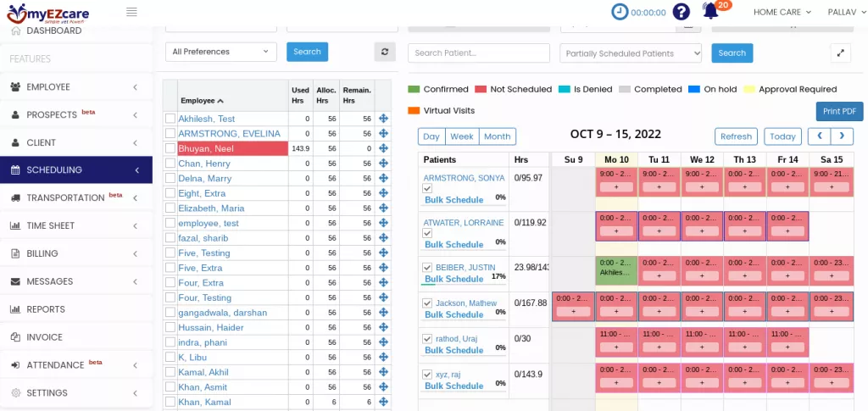868x411 pixels.
Task: Toggle the checkbox next to Chan, Henry
Action: pos(170,164)
